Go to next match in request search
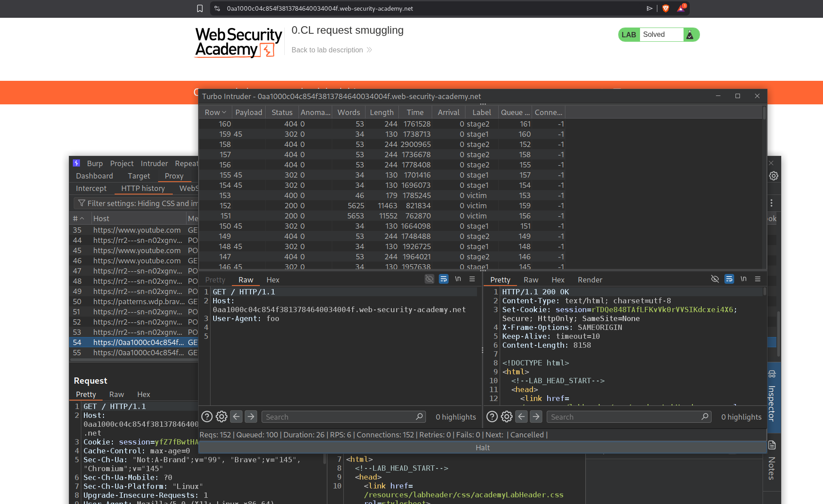The height and width of the screenshot is (504, 823). (251, 417)
